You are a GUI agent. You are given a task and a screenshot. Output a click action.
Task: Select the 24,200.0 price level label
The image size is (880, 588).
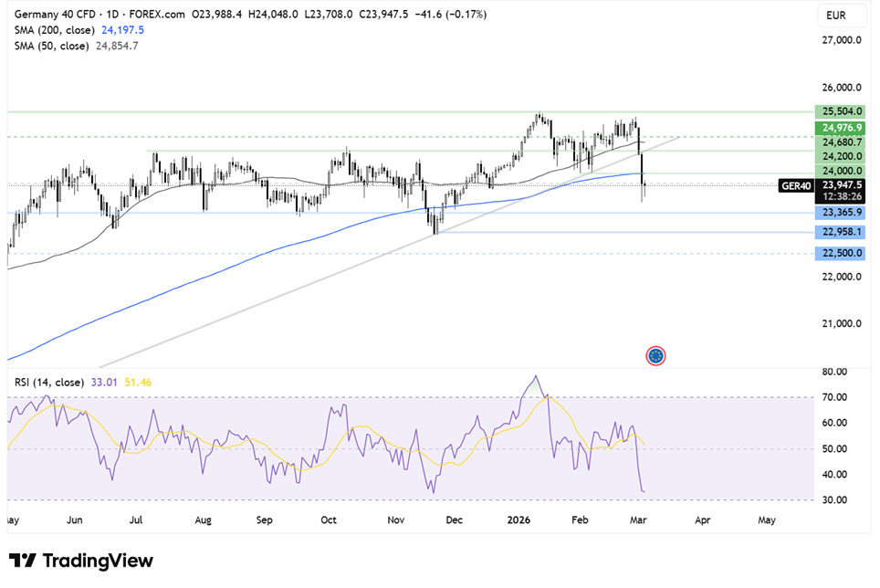click(x=842, y=156)
